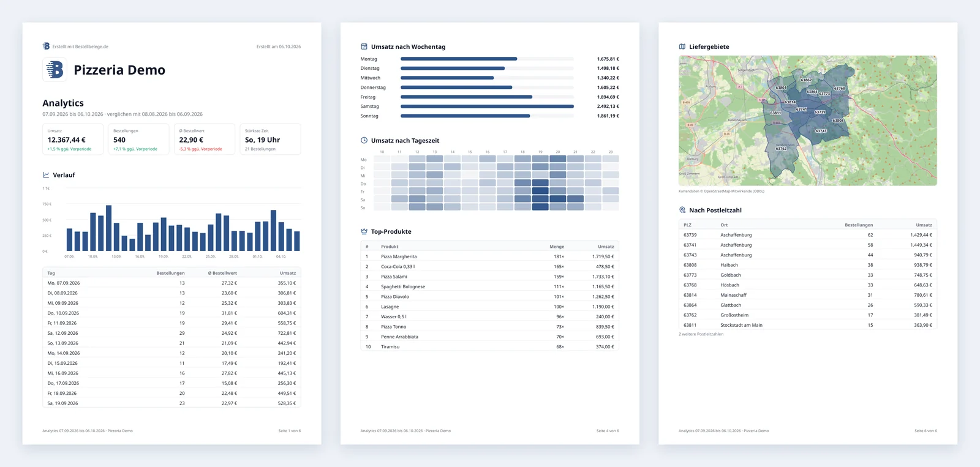This screenshot has height=467, width=980.
Task: Click the map icon beside Liefergebiete
Action: [x=682, y=47]
